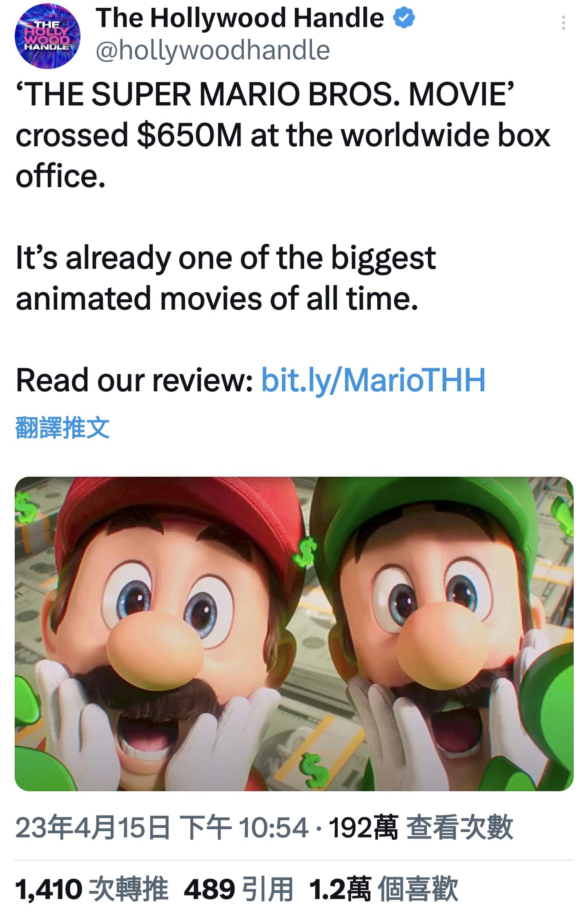Open the three-dot more options menu
The image size is (588, 913).
coord(563,23)
